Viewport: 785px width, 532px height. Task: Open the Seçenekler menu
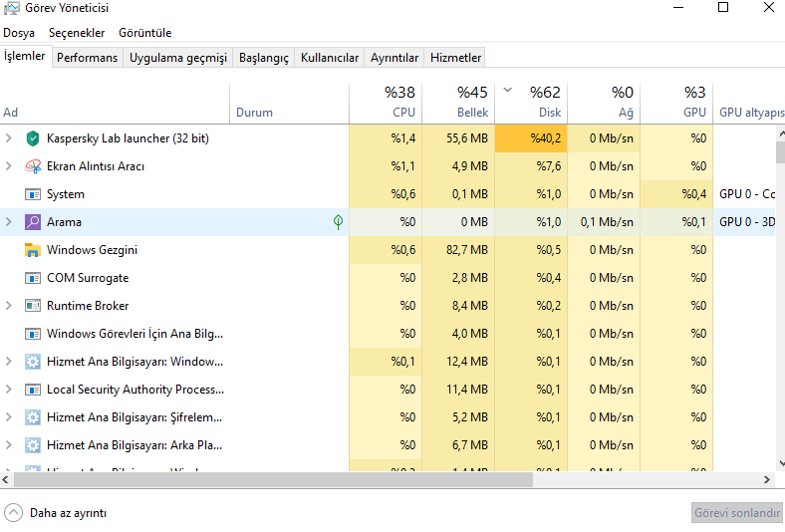(77, 33)
